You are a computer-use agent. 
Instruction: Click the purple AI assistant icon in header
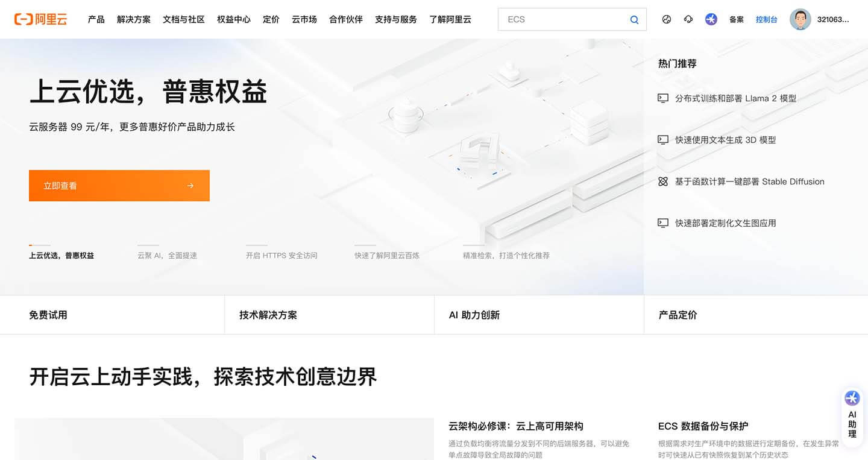coord(711,19)
